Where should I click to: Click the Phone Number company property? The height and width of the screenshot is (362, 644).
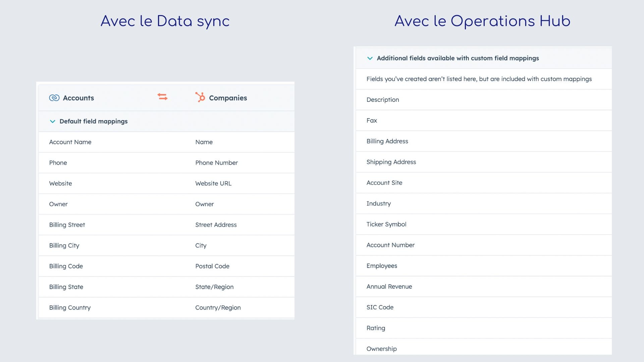pyautogui.click(x=217, y=163)
